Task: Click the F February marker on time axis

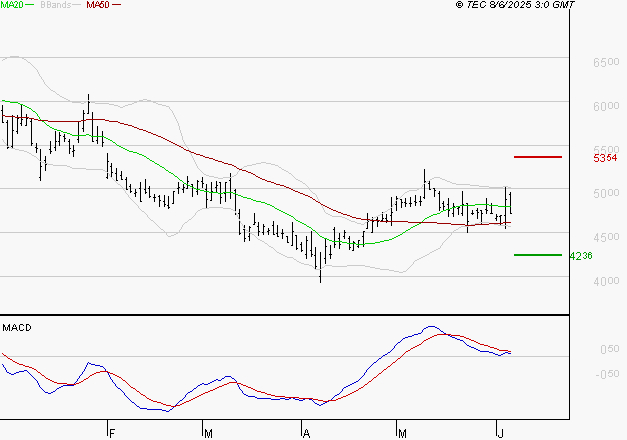Action: pyautogui.click(x=112, y=433)
